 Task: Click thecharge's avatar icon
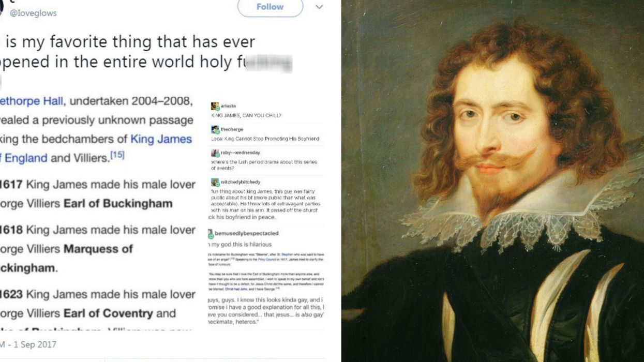point(215,130)
